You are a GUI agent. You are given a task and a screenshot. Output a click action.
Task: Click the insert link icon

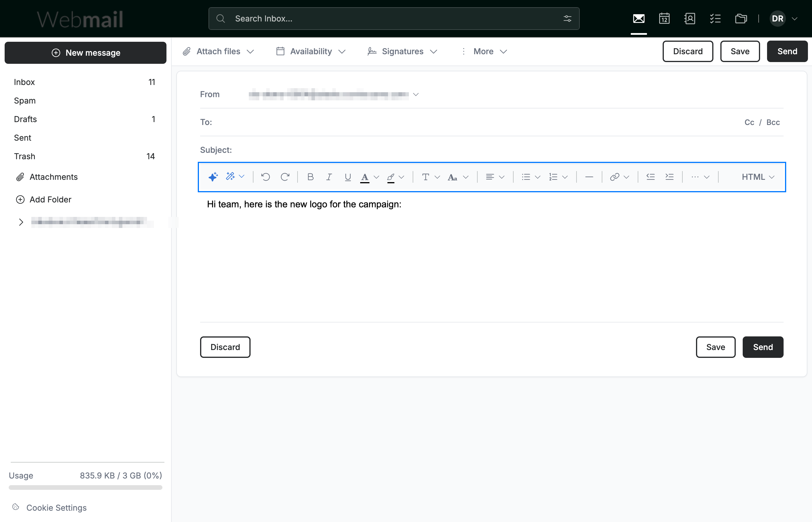(x=615, y=177)
